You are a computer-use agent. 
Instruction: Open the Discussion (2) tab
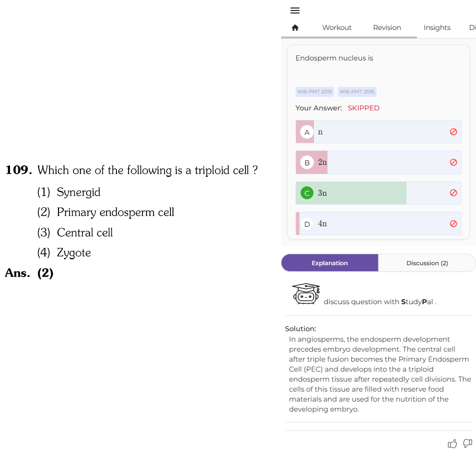[427, 263]
